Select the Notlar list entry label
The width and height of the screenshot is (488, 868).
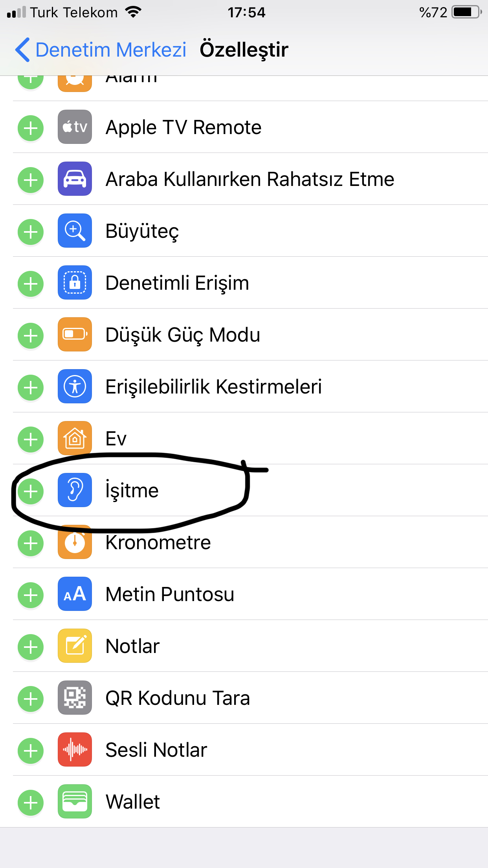point(132,646)
